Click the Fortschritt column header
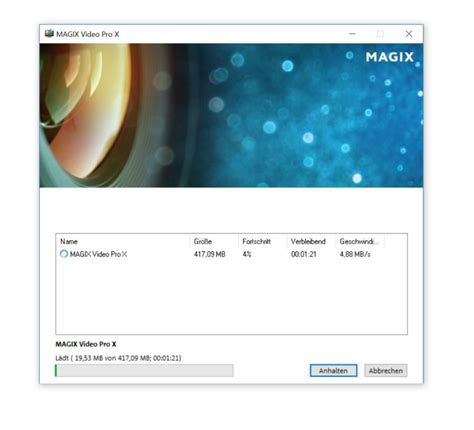This screenshot has width=474, height=430. pyautogui.click(x=262, y=241)
